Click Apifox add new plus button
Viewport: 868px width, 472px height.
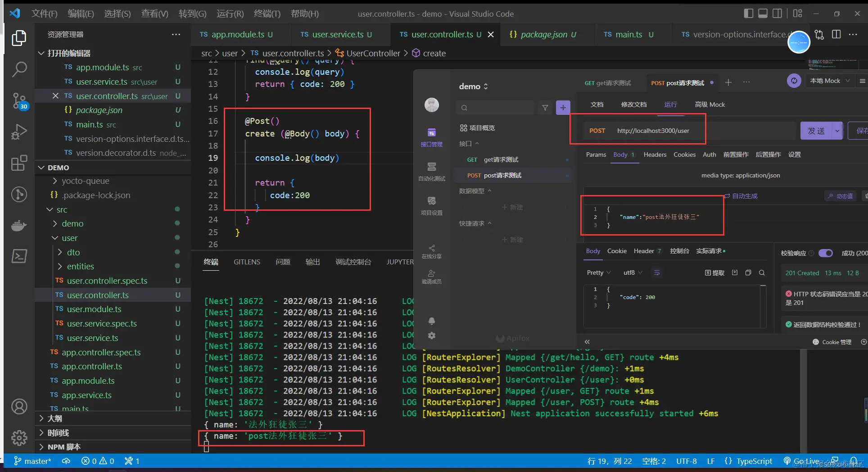[x=563, y=108]
